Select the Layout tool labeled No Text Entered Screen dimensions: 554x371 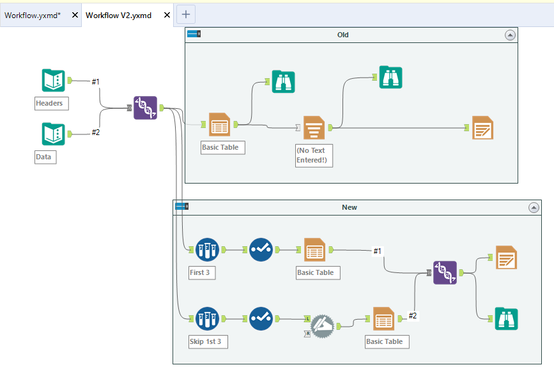pos(314,128)
